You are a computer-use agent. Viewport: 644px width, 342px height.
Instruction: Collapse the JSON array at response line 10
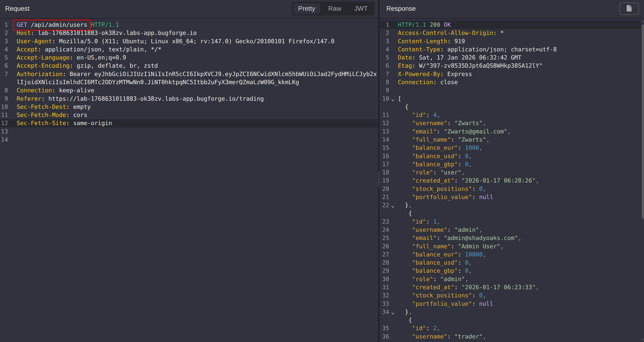(393, 100)
